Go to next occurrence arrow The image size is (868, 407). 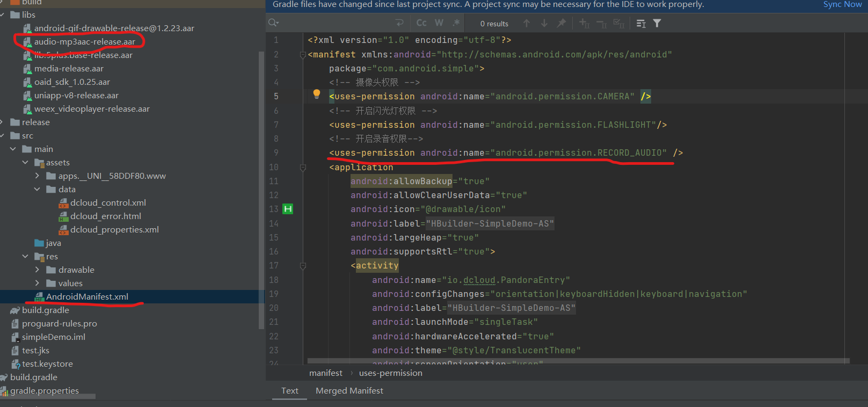544,23
